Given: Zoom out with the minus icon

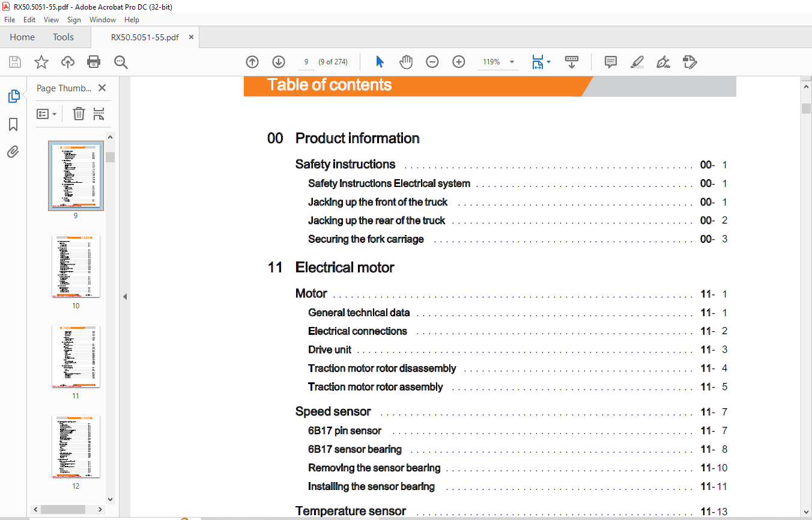Looking at the screenshot, I should 432,62.
